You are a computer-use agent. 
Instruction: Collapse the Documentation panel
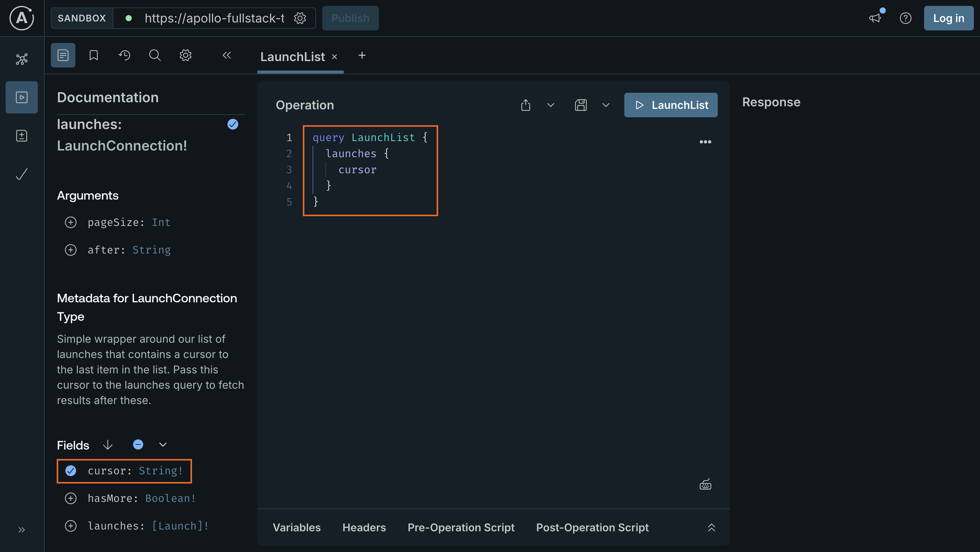[227, 55]
